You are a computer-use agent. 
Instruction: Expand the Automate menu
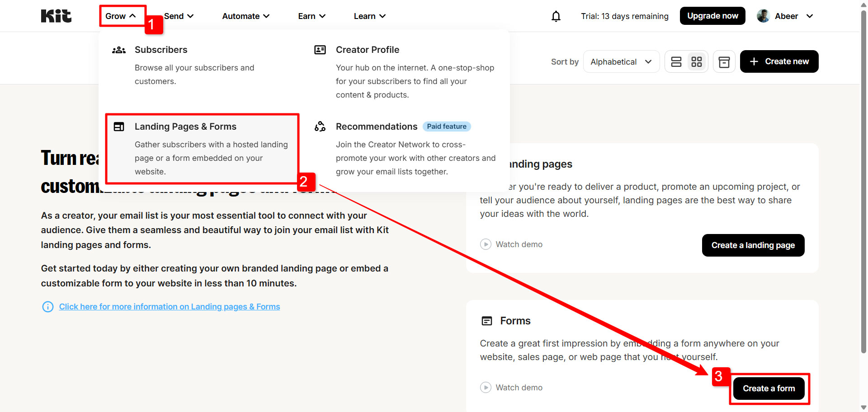click(x=246, y=16)
